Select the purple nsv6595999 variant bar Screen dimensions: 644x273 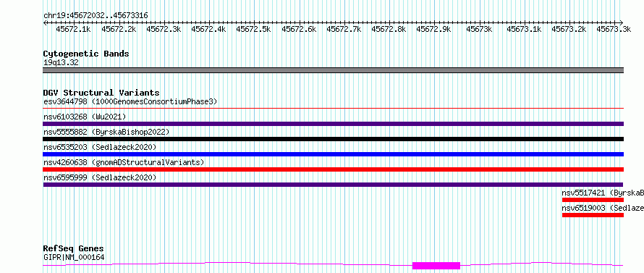[x=333, y=185]
